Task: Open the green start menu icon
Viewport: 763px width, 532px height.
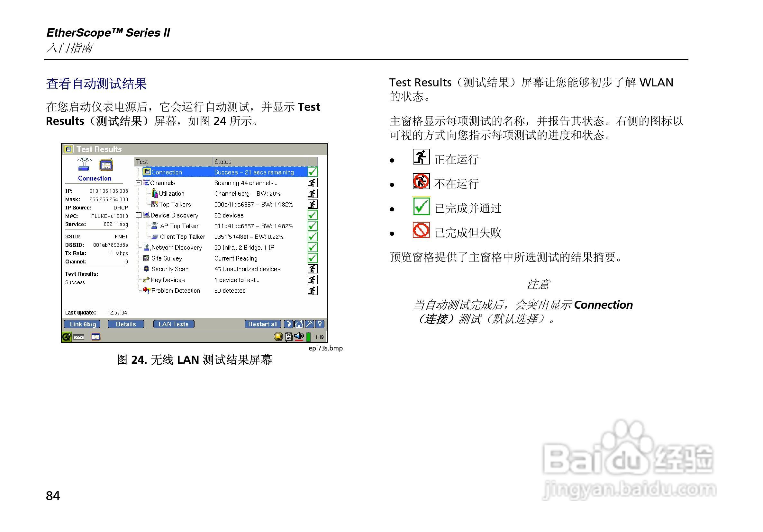Action: (67, 337)
